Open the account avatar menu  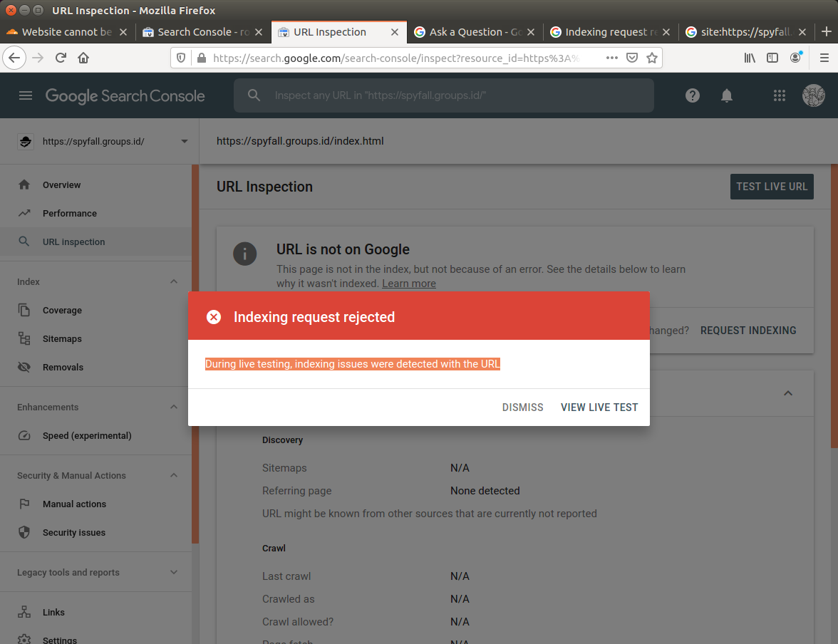pyautogui.click(x=814, y=95)
